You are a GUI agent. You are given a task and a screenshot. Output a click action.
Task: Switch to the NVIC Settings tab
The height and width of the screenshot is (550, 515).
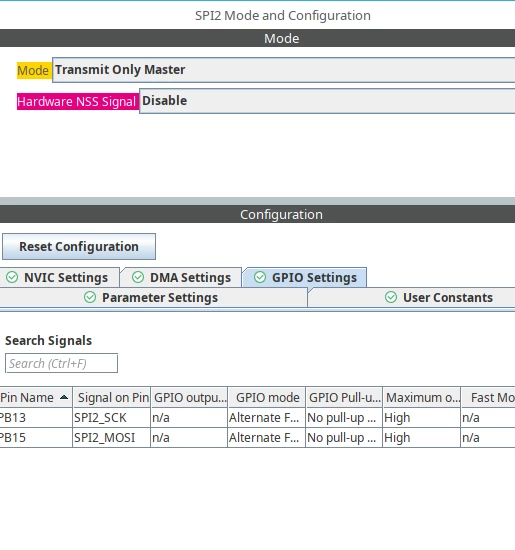[60, 277]
